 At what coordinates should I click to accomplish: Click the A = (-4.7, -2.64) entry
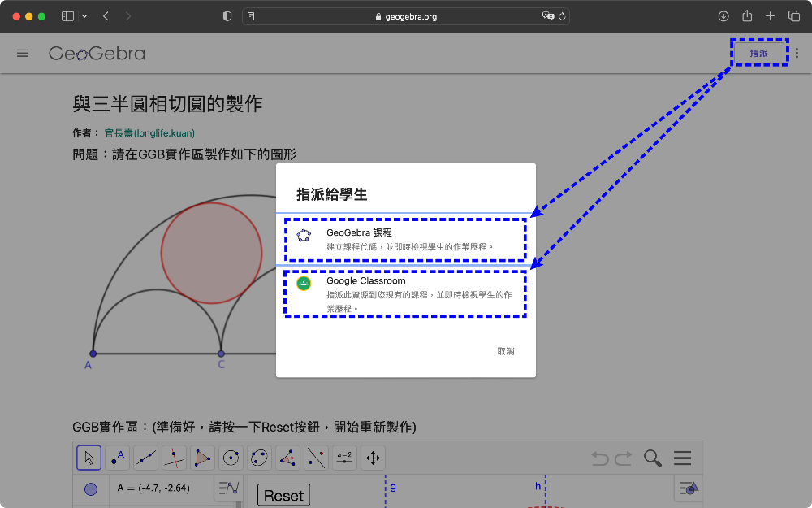(153, 488)
